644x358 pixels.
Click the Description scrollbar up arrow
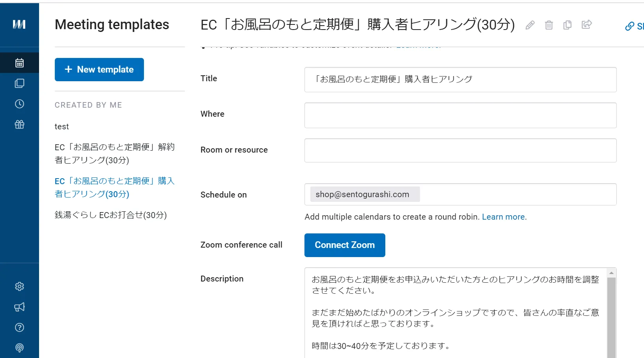611,273
